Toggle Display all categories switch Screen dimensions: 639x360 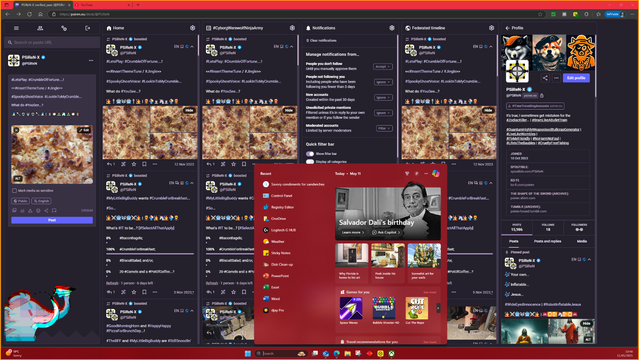pos(310,161)
